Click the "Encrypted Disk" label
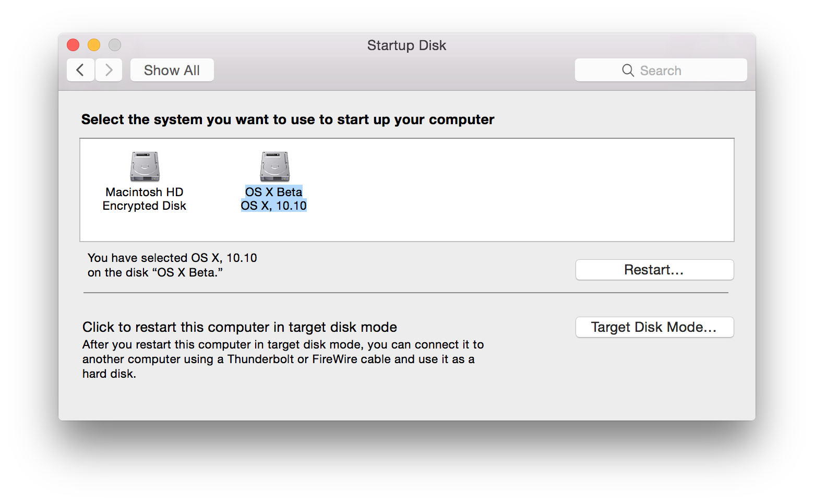This screenshot has height=504, width=814. pos(145,206)
